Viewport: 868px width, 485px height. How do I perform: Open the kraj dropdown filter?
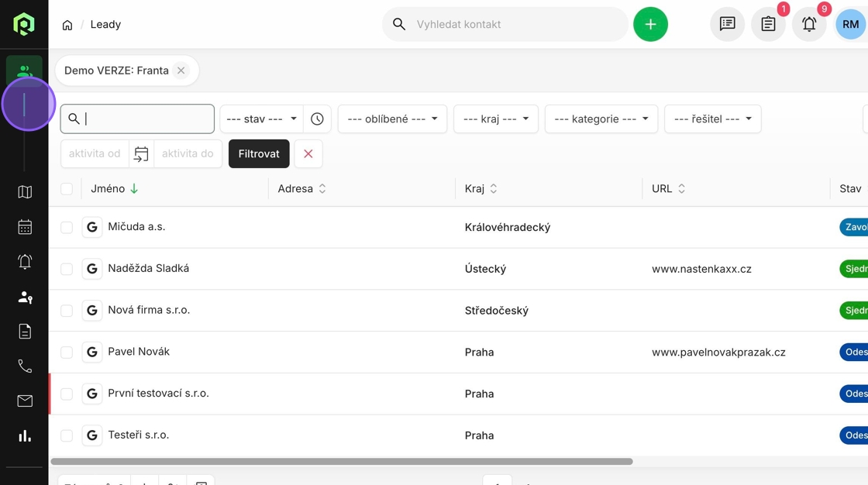[496, 119]
